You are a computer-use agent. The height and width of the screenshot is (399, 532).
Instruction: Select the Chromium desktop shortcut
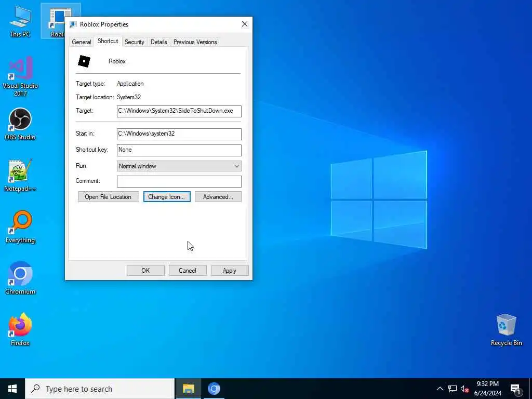(20, 278)
